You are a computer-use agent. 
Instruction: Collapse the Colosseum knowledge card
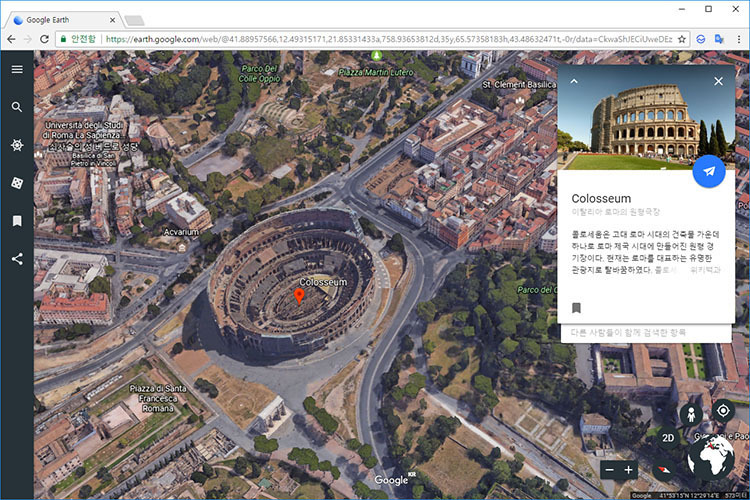[x=574, y=81]
